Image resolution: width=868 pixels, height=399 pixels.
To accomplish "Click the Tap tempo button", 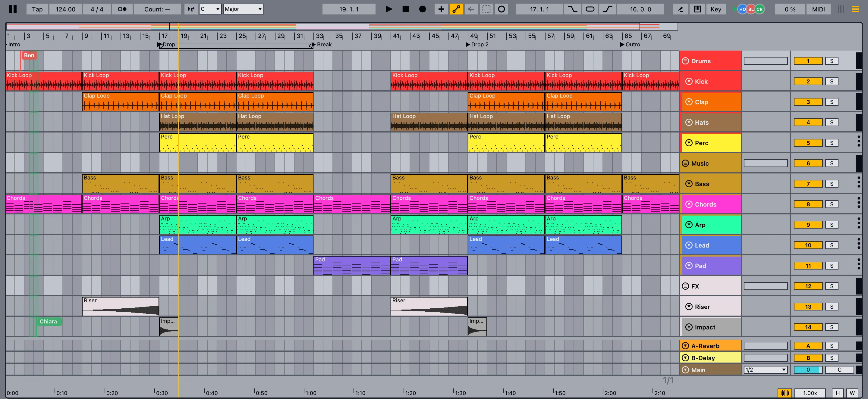I will 37,9.
